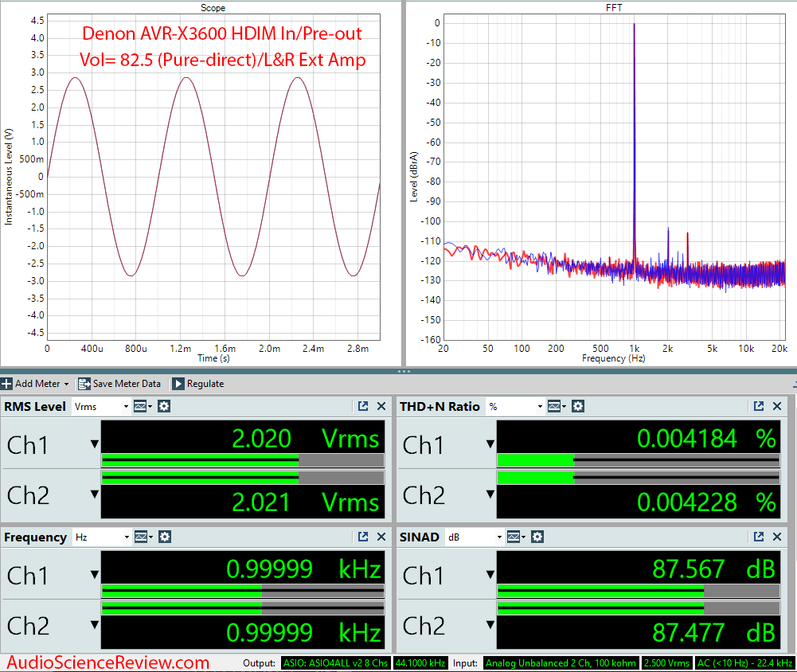Click the Add Meter plus icon

pyautogui.click(x=6, y=384)
